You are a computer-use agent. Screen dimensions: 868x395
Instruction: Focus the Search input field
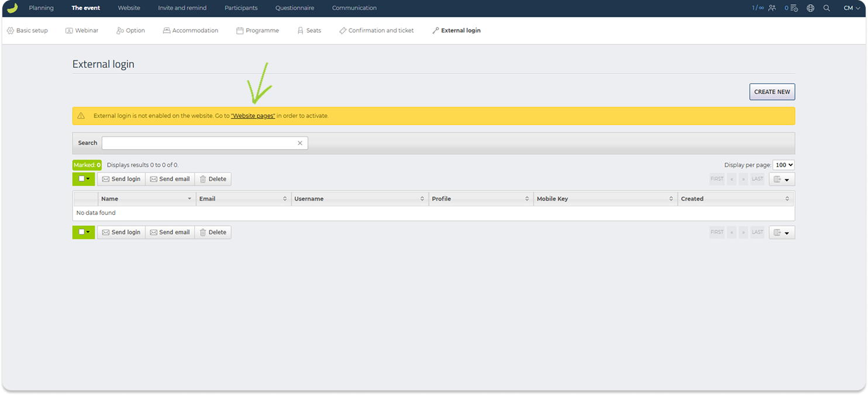pos(205,143)
